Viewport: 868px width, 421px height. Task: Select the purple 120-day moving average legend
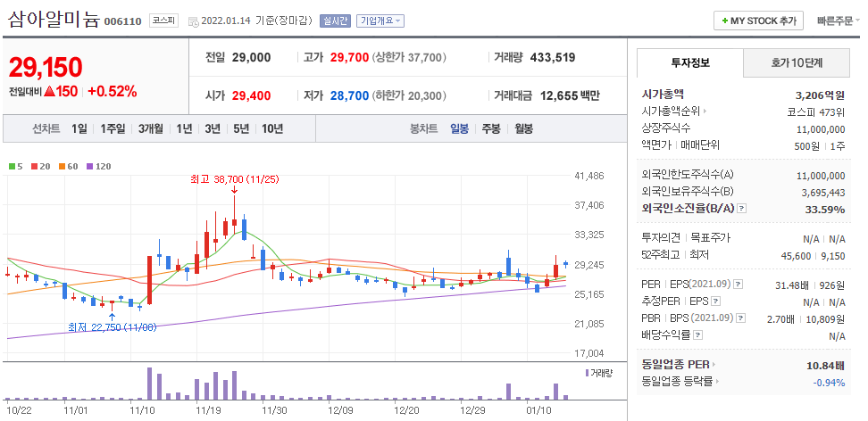tap(98, 166)
